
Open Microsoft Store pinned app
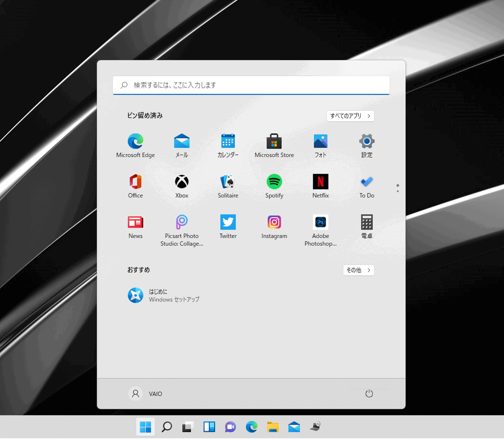[x=274, y=146]
